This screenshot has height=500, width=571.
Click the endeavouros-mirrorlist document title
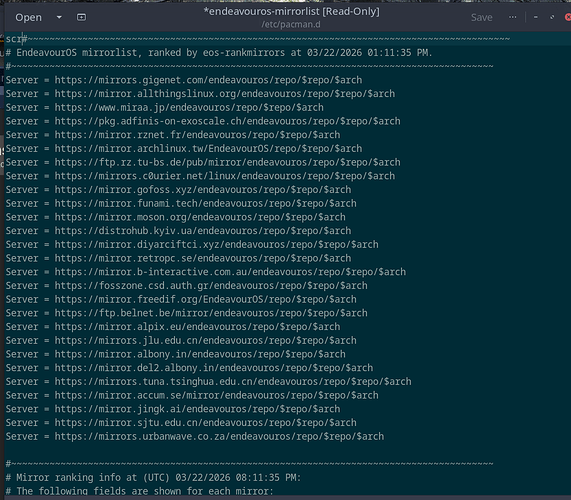click(292, 12)
